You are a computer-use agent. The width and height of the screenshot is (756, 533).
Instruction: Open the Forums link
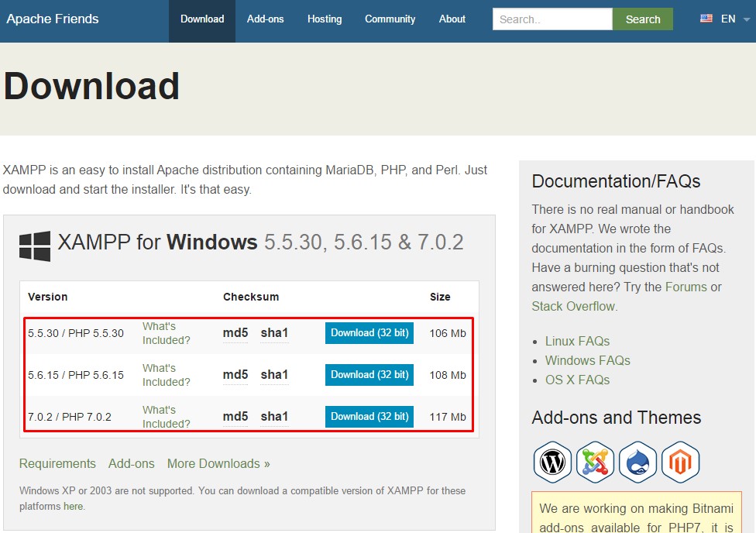[686, 287]
